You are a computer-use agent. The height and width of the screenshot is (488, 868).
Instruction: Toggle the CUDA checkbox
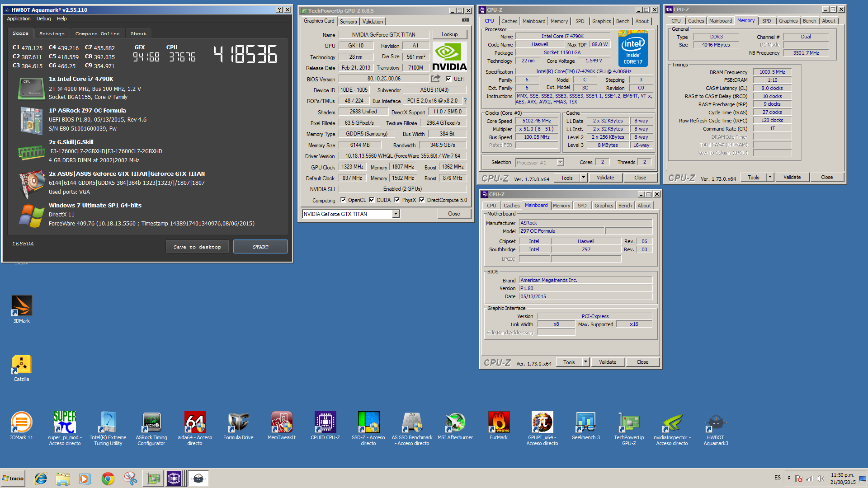372,200
